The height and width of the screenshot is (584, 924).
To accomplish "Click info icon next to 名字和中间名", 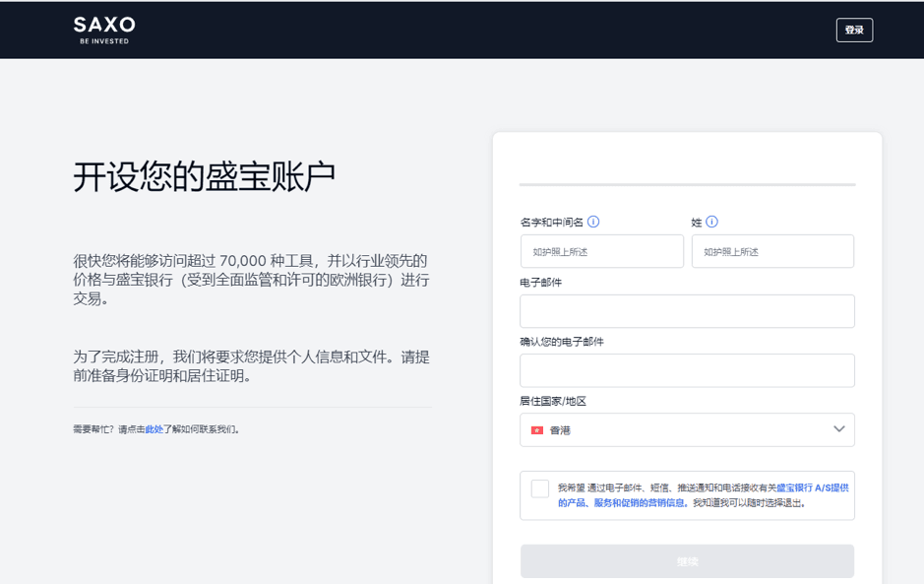I will point(593,223).
